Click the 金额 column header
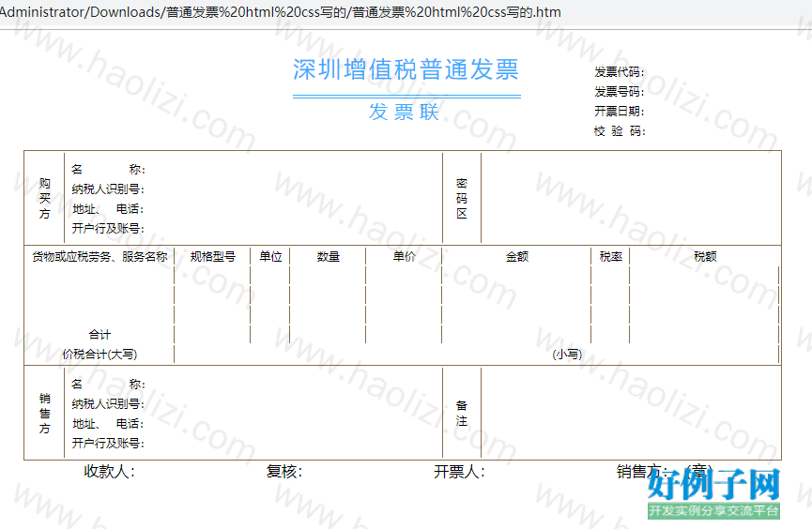This screenshot has height=529, width=812. 517,257
